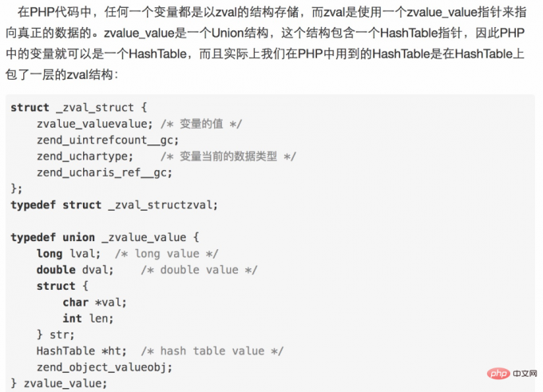The height and width of the screenshot is (392, 543).
Task: Click the } str; closing line
Action: click(x=55, y=335)
